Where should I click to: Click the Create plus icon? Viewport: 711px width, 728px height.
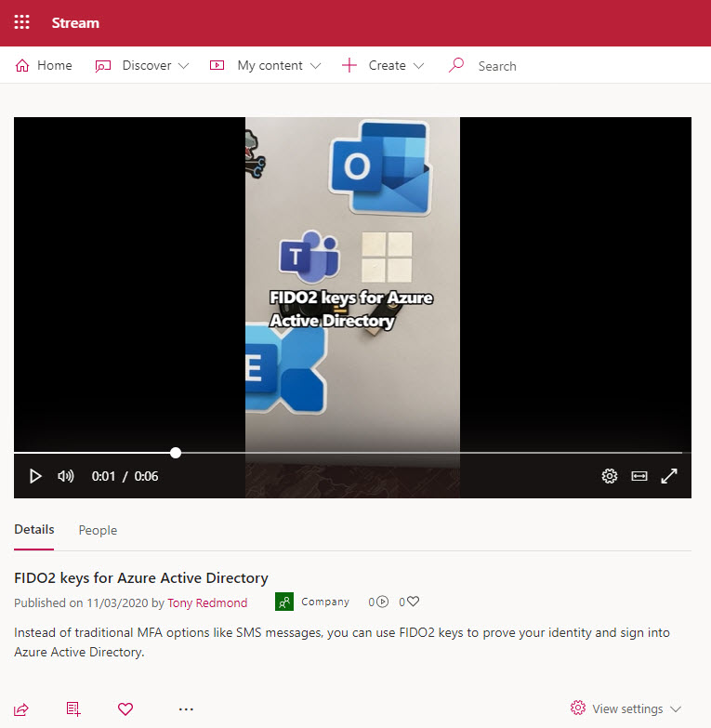tap(349, 65)
